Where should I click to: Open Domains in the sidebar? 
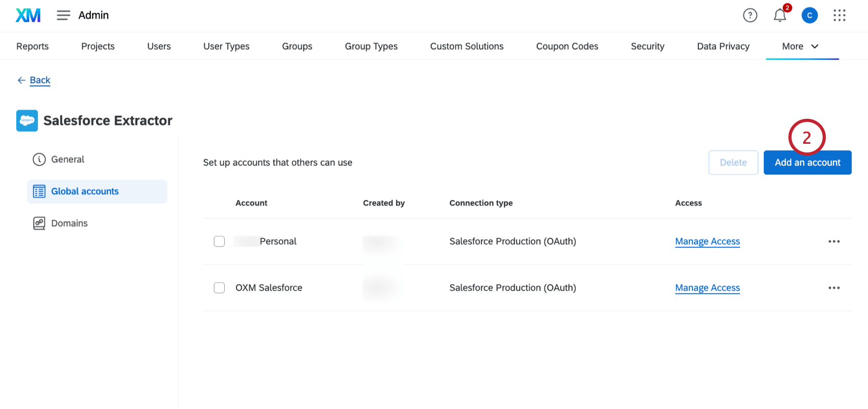[69, 223]
